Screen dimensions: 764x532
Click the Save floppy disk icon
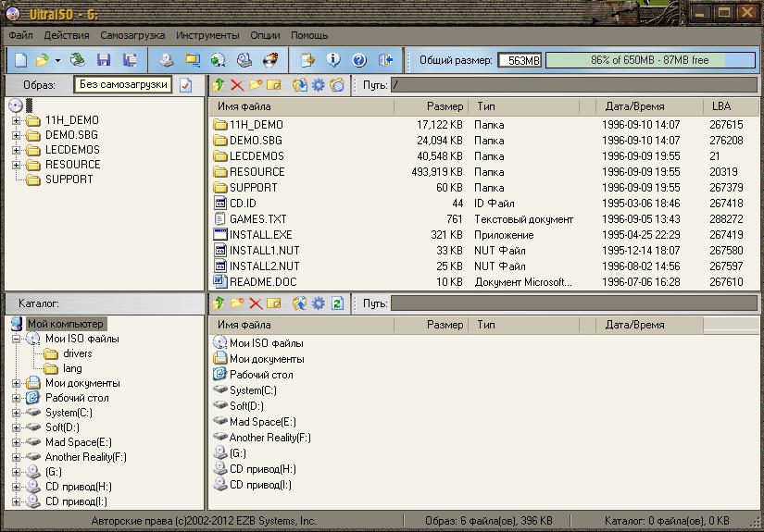pos(104,60)
